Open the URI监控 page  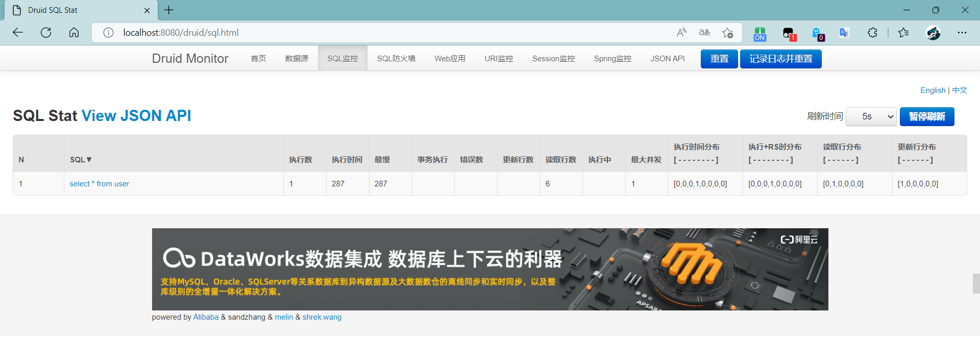pyautogui.click(x=499, y=58)
